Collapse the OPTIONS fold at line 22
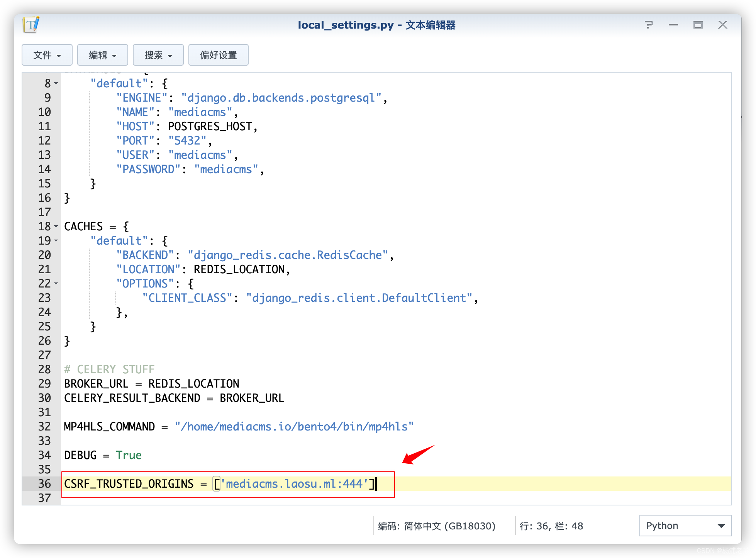 pyautogui.click(x=56, y=284)
